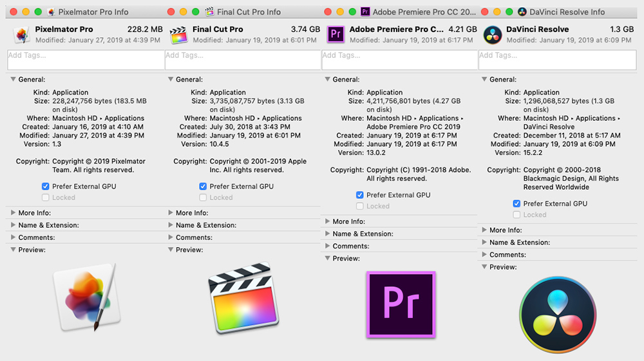
Task: Expand Comments in Pixelmator Pro Info
Action: click(13, 237)
